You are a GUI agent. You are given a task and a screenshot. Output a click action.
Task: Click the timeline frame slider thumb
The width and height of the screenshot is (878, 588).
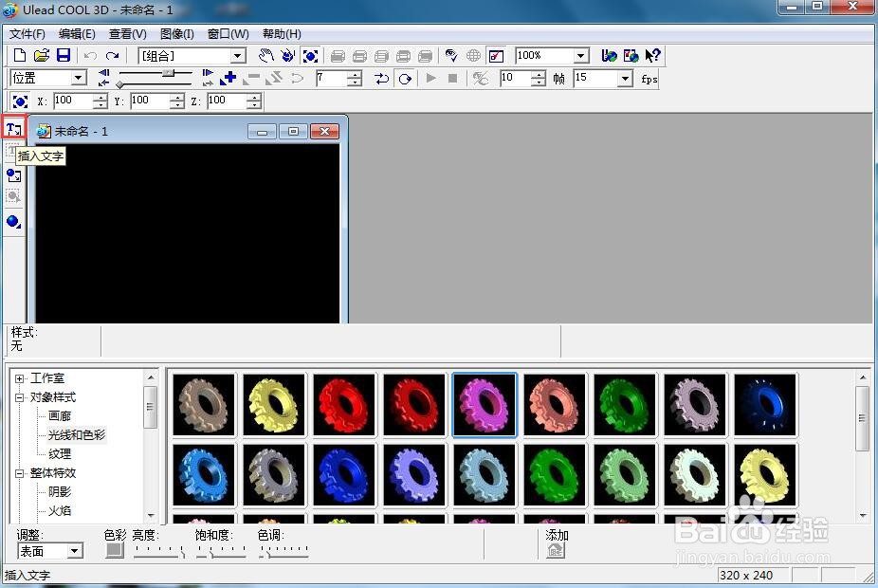click(x=169, y=73)
